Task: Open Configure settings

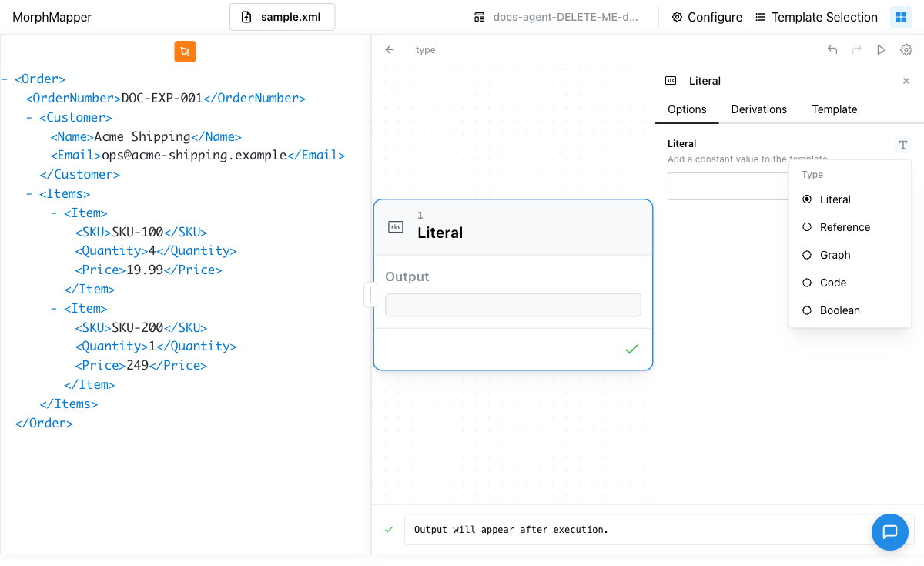Action: pos(707,17)
